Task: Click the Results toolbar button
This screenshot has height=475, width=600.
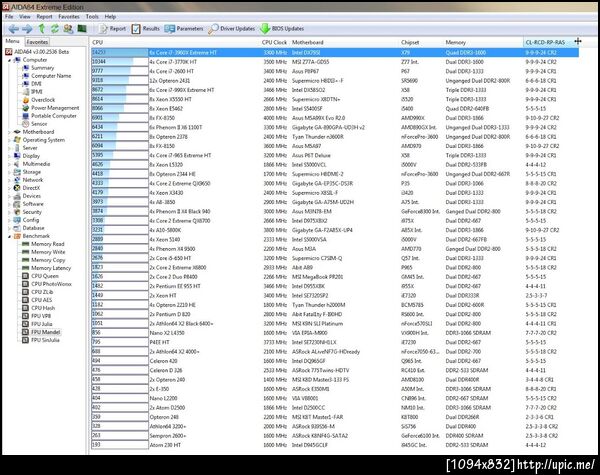Action: point(146,29)
